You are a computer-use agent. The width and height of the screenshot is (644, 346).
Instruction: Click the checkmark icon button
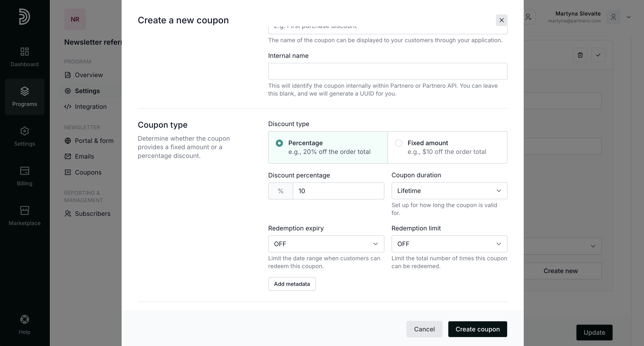pos(598,55)
